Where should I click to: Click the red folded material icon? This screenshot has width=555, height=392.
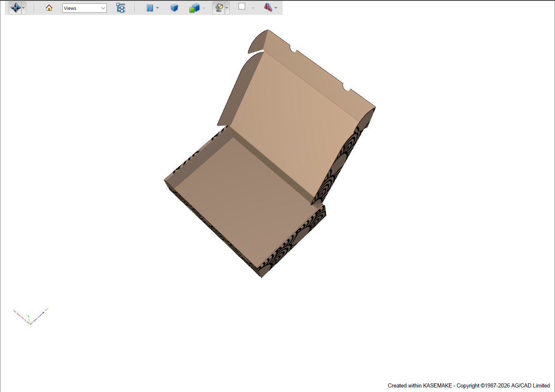click(268, 7)
